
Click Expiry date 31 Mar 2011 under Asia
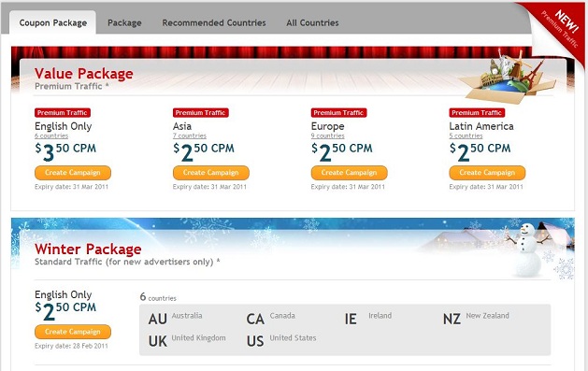[209, 187]
